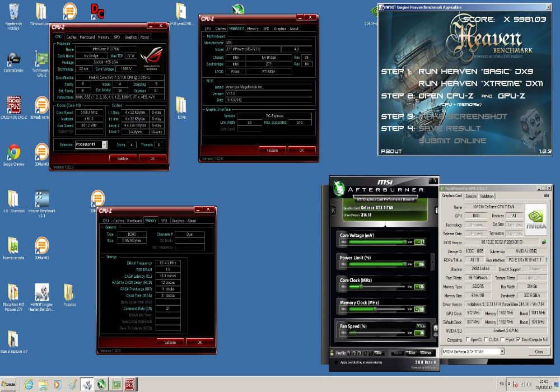Open the Heaven Benchmark v2.1 desktop shortcut
Screen dimensions: 560x392
click(x=42, y=203)
